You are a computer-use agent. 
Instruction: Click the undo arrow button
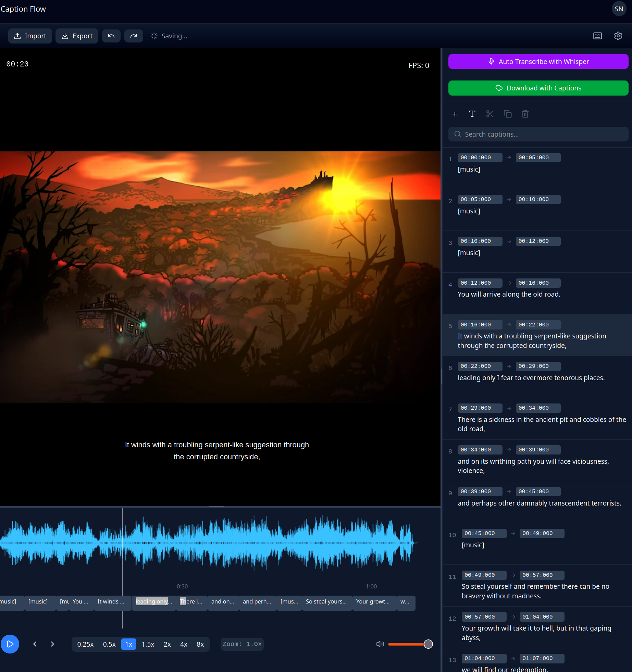[x=111, y=36]
